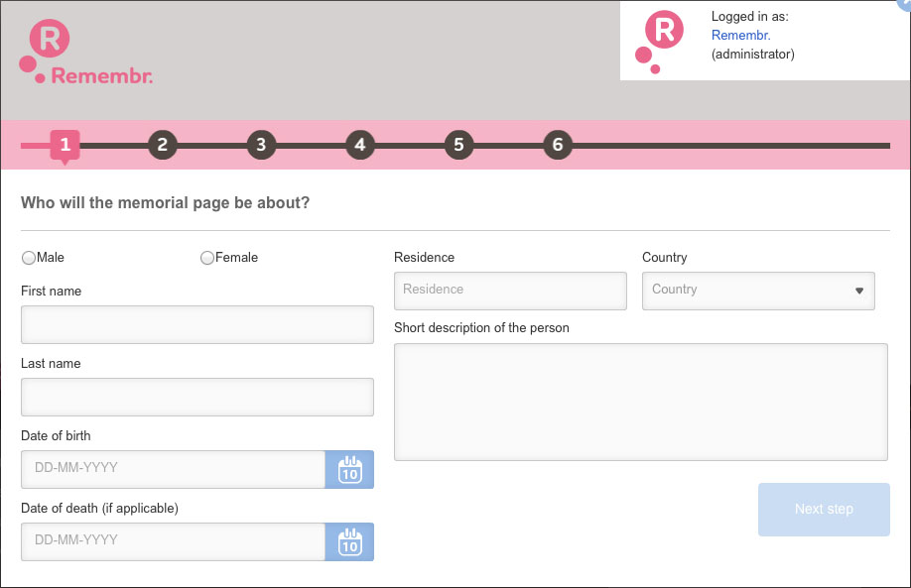Screen dimensions: 911x588
Task: Focus the Date of birth input
Action: tap(173, 470)
